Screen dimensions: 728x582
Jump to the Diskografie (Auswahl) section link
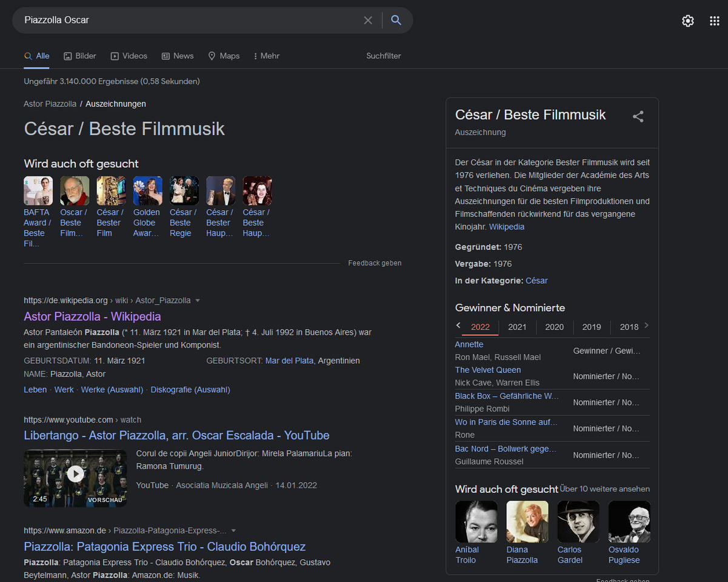coord(190,390)
